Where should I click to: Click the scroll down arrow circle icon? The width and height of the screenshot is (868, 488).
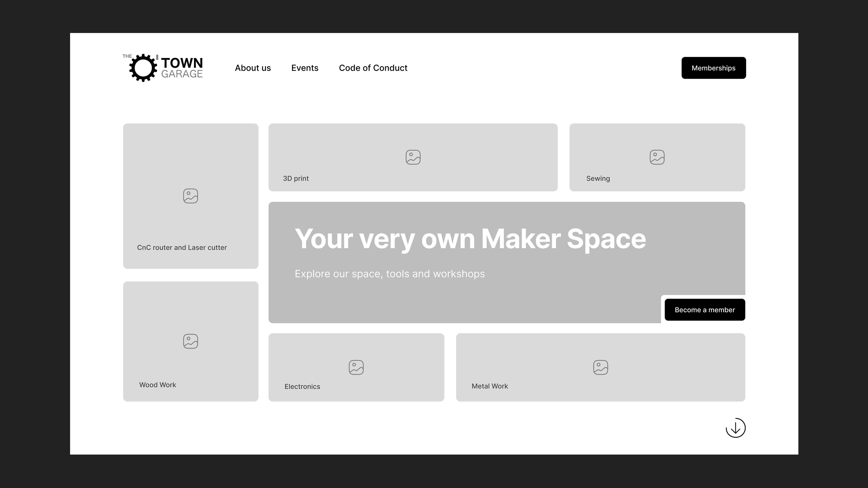(735, 428)
